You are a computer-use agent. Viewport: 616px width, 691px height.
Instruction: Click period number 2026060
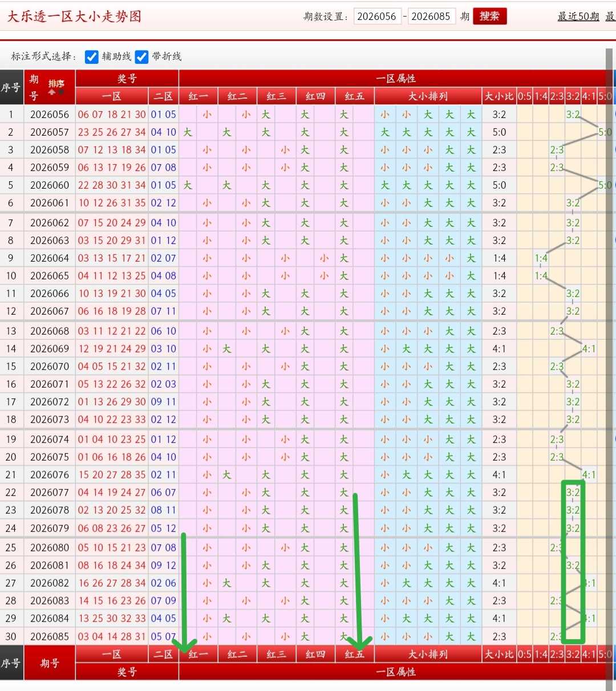(50, 185)
